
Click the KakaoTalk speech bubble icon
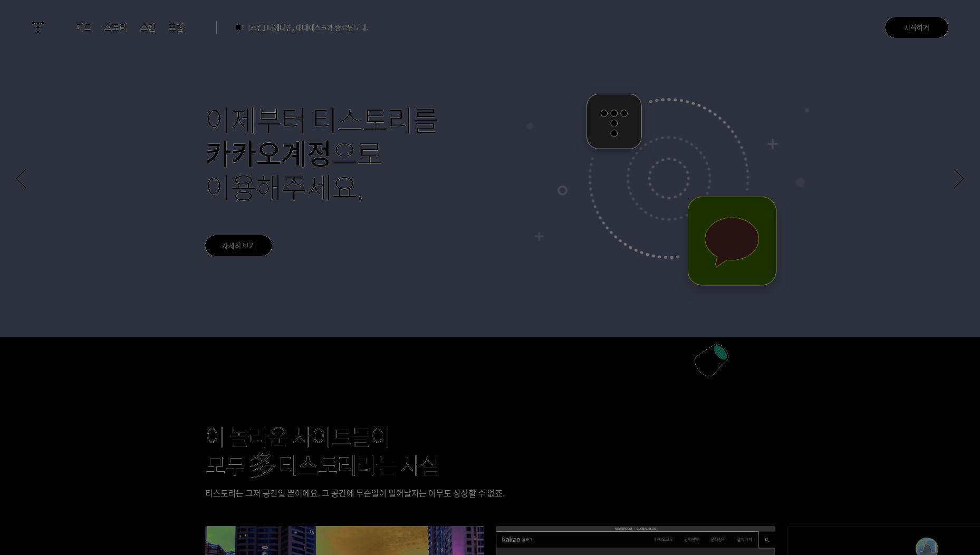(732, 241)
